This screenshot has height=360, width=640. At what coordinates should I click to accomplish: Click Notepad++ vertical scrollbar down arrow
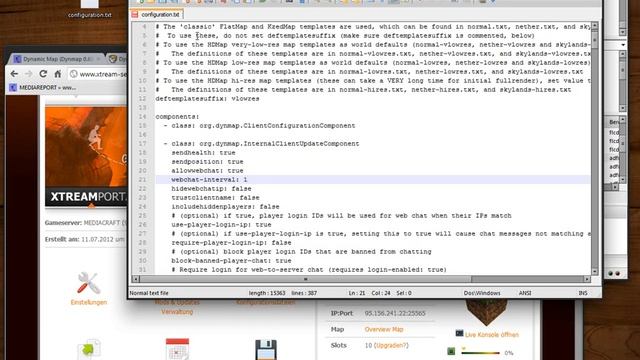coord(595,271)
